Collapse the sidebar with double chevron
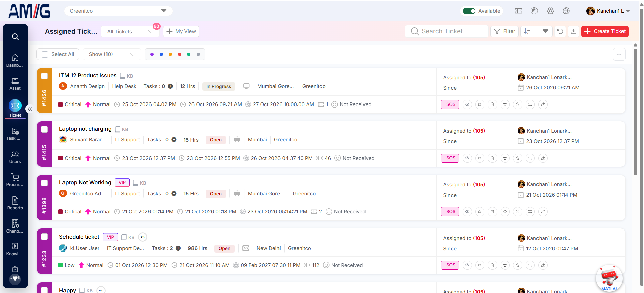This screenshot has height=293, width=644. tap(30, 109)
